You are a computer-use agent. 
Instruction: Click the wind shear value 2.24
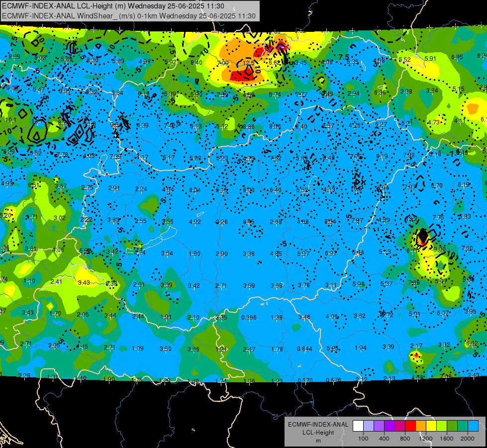[141, 189]
